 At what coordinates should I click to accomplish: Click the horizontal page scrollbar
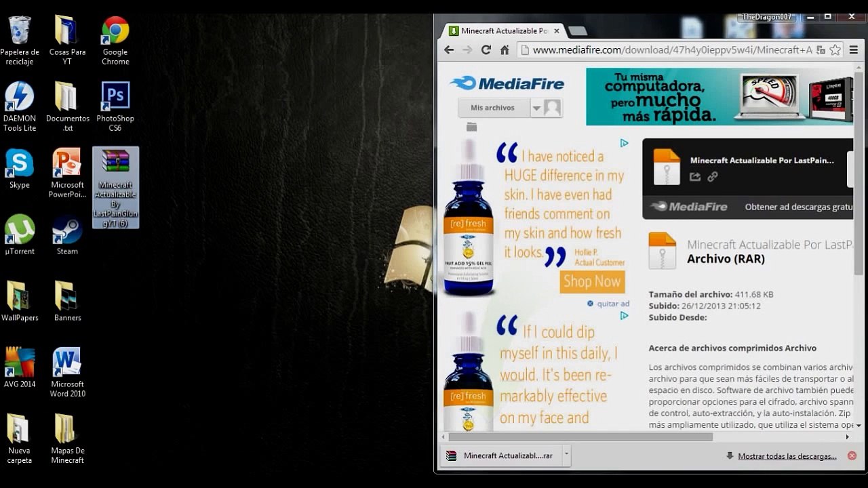pos(580,437)
